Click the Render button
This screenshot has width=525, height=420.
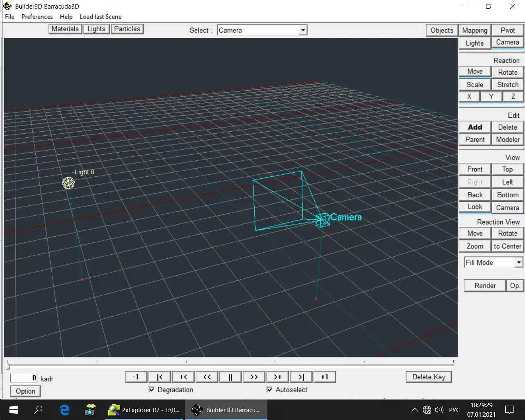(x=485, y=286)
